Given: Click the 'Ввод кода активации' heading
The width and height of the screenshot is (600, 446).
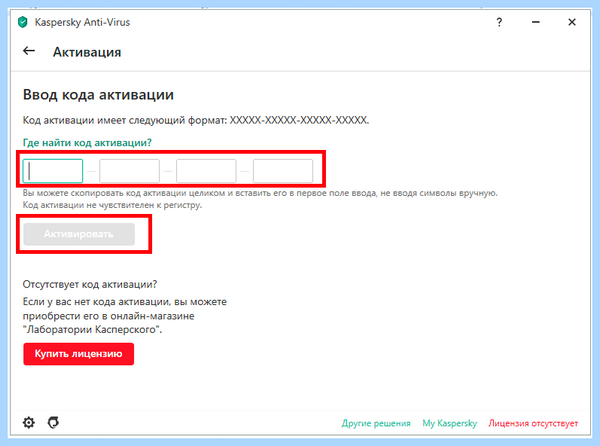Looking at the screenshot, I should (98, 94).
